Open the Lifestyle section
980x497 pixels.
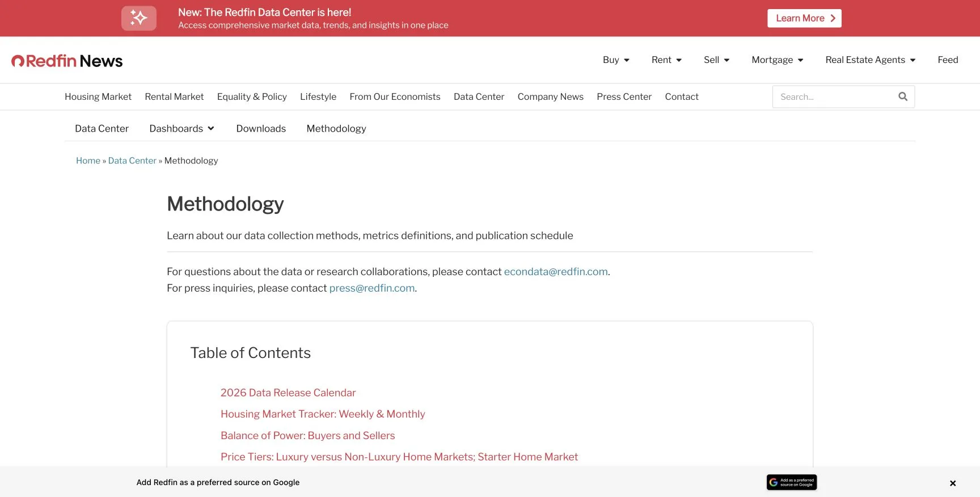coord(318,96)
